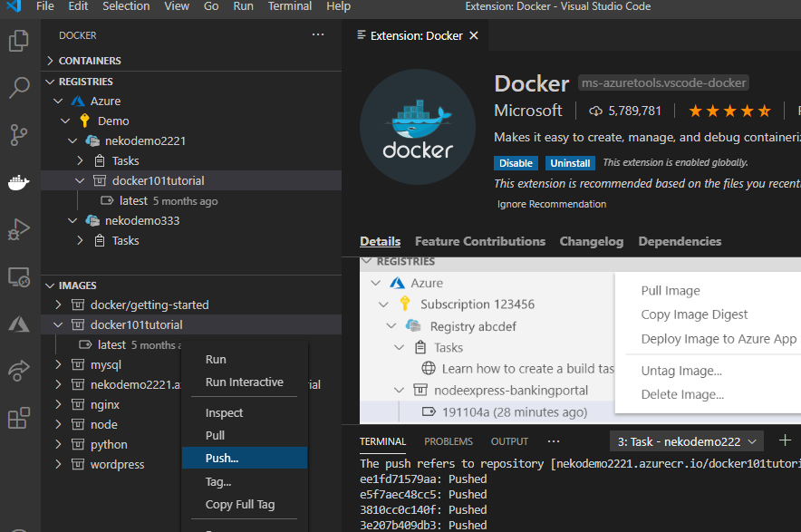Open the Docker panel more actions menu
The image size is (801, 532).
click(x=318, y=34)
